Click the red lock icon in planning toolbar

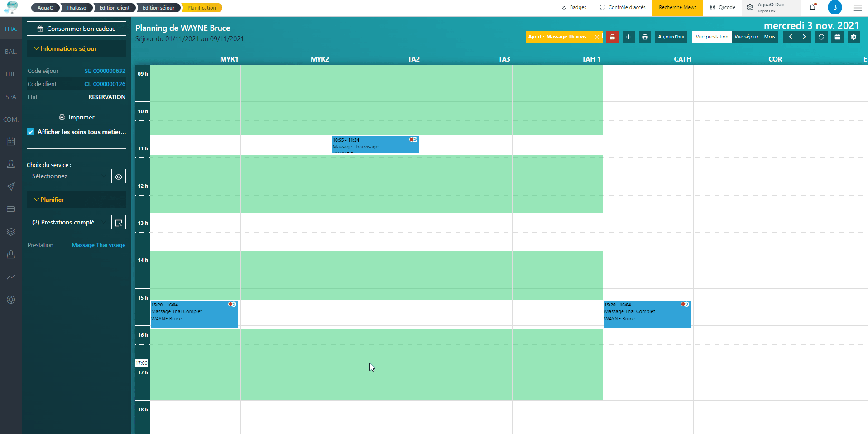click(612, 37)
